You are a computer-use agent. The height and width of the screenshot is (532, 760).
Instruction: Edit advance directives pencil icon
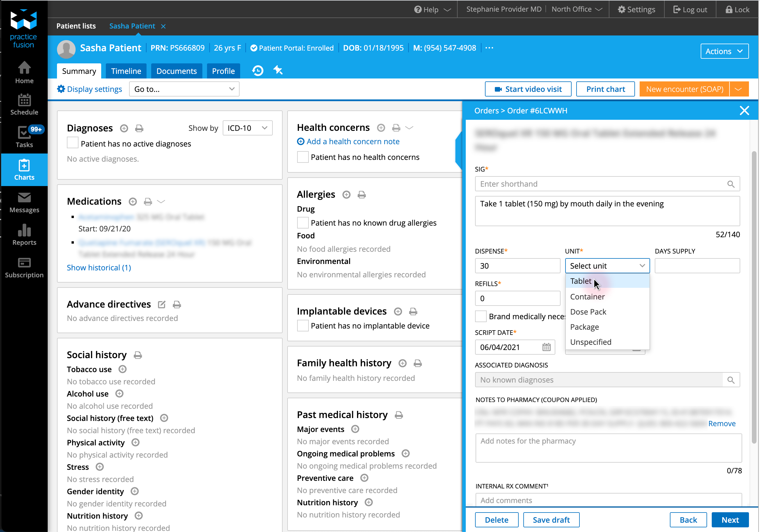(162, 305)
